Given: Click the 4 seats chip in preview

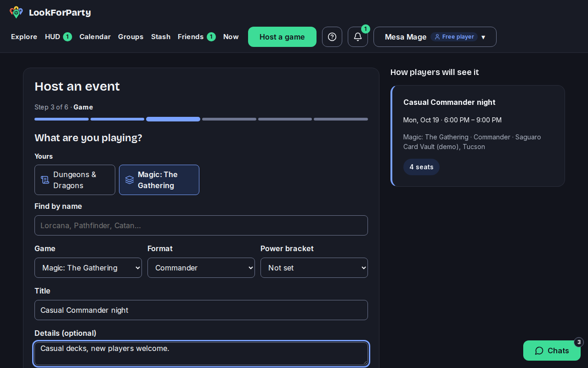Looking at the screenshot, I should tap(421, 167).
